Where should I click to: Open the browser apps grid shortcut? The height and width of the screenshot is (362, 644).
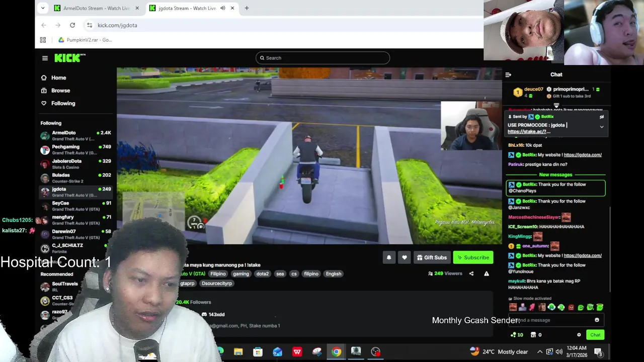[x=43, y=40]
